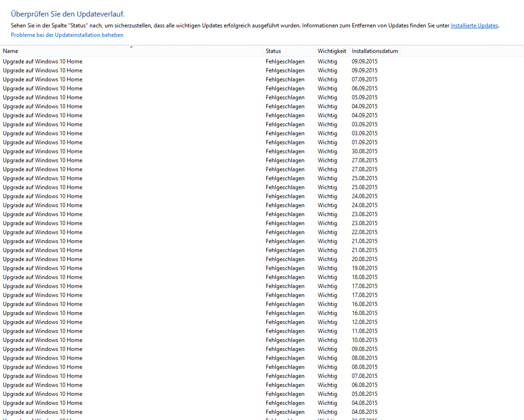Open the Installierte Updates link
Image resolution: width=524 pixels, height=420 pixels.
click(474, 25)
